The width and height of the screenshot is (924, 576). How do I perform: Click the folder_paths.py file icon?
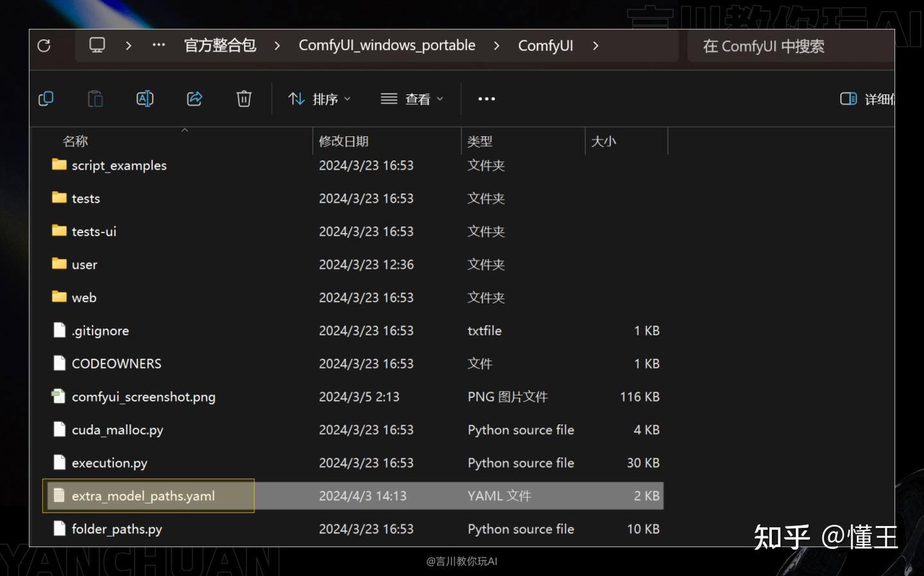[x=59, y=528]
